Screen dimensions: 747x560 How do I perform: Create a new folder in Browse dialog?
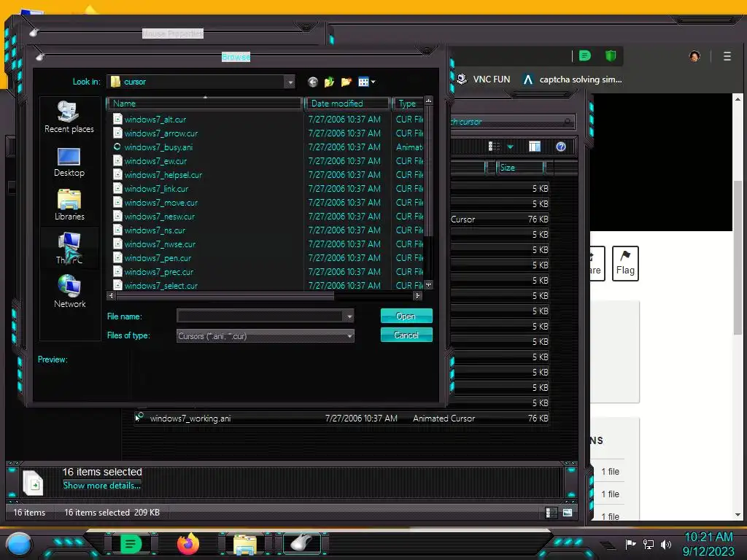pos(347,82)
